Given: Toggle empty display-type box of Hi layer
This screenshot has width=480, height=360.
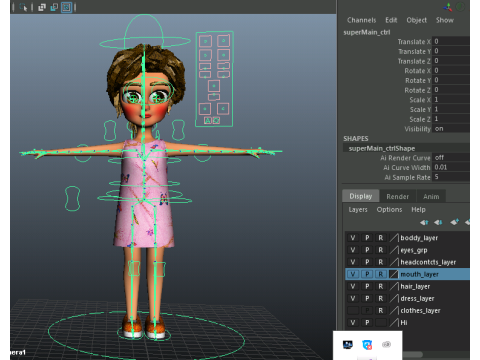Looking at the screenshot, I should [381, 322].
